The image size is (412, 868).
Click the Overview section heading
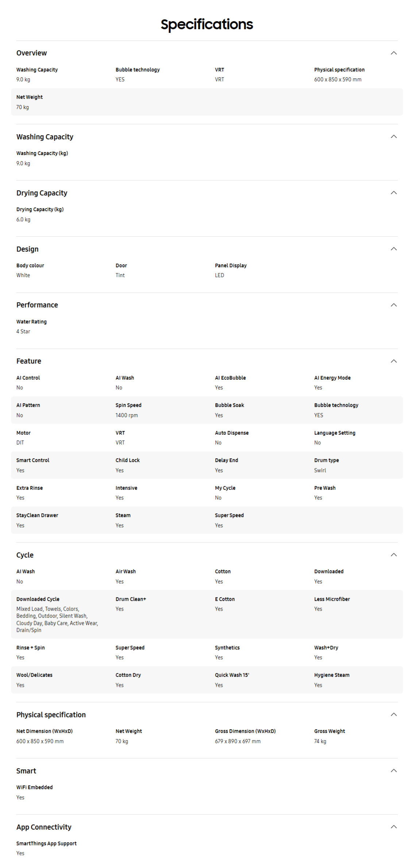[x=31, y=53]
